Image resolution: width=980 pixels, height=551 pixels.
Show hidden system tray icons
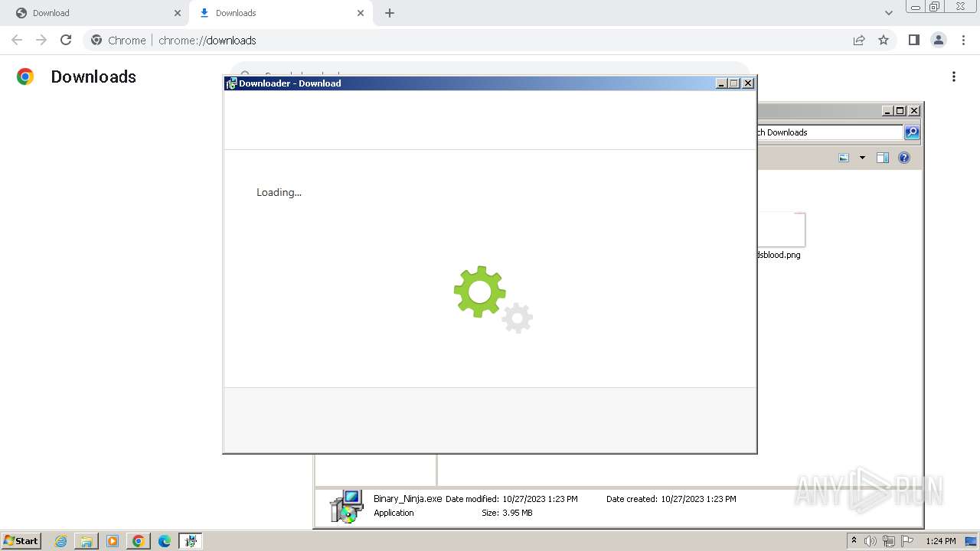[x=854, y=540]
